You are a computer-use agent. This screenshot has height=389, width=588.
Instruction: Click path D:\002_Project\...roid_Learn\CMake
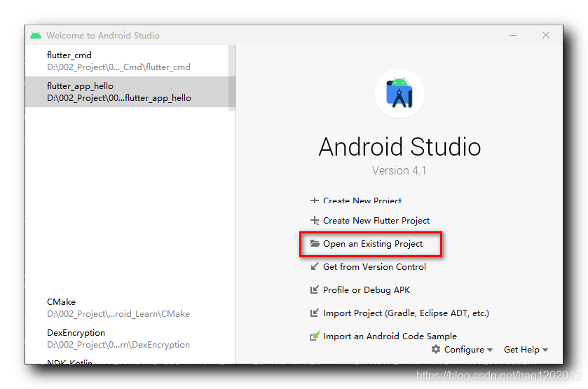(118, 314)
